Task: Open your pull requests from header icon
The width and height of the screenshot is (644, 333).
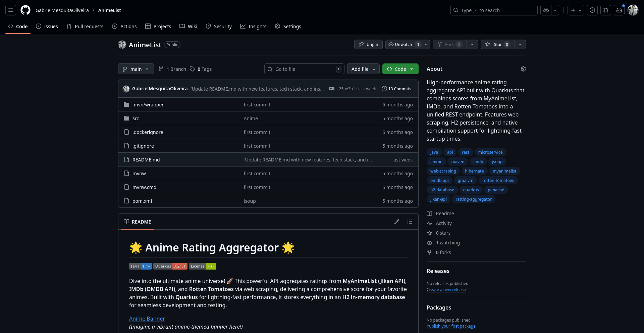Action: point(606,10)
